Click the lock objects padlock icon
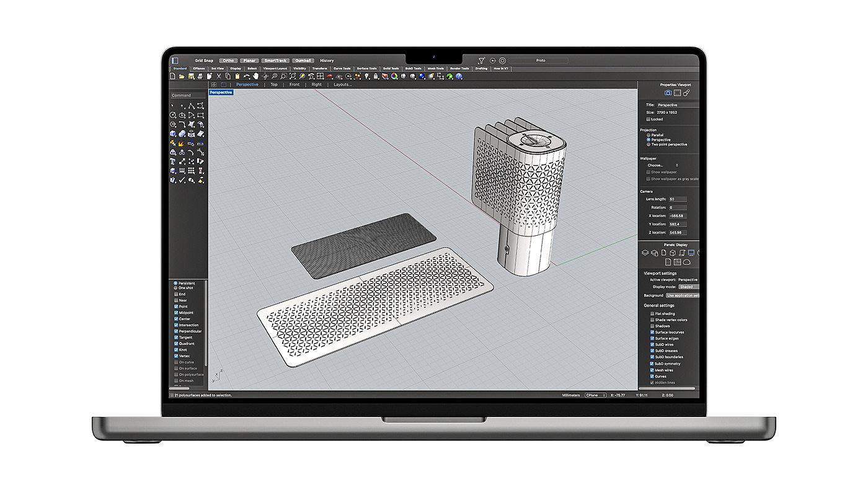 coord(376,76)
